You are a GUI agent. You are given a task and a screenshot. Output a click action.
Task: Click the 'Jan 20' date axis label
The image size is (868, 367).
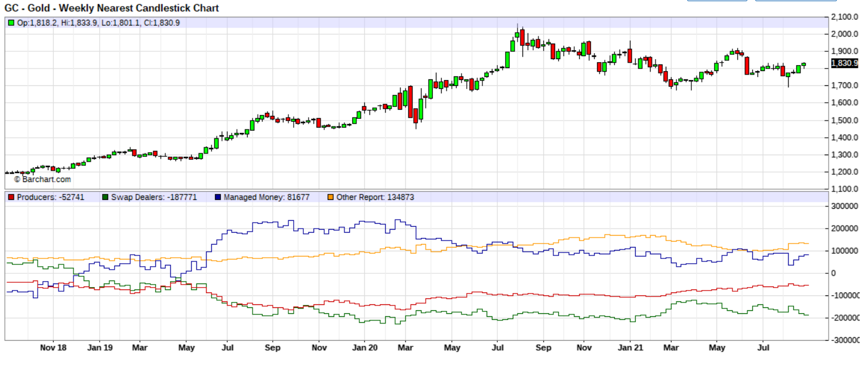[365, 347]
